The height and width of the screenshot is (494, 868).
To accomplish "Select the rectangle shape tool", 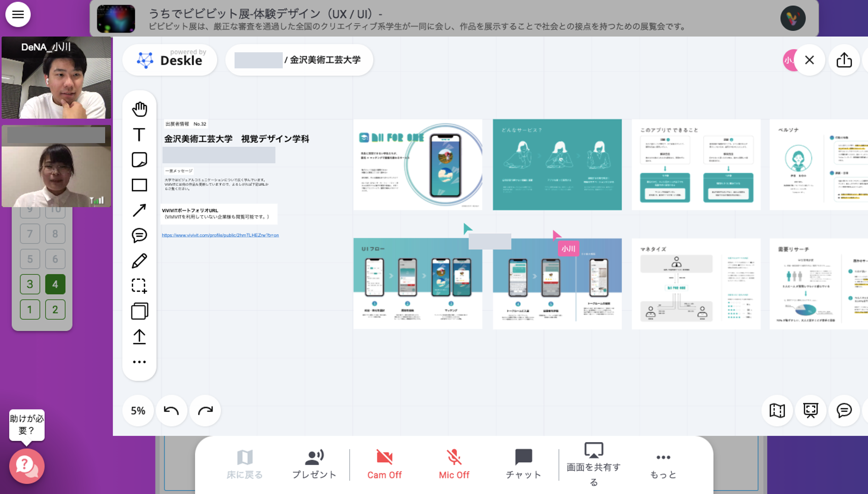I will 139,185.
